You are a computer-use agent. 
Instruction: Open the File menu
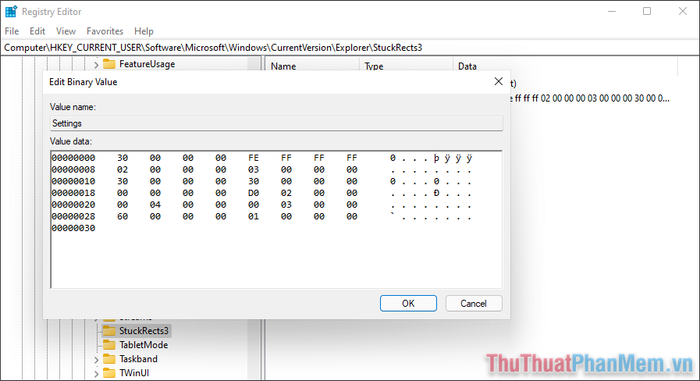pyautogui.click(x=12, y=31)
